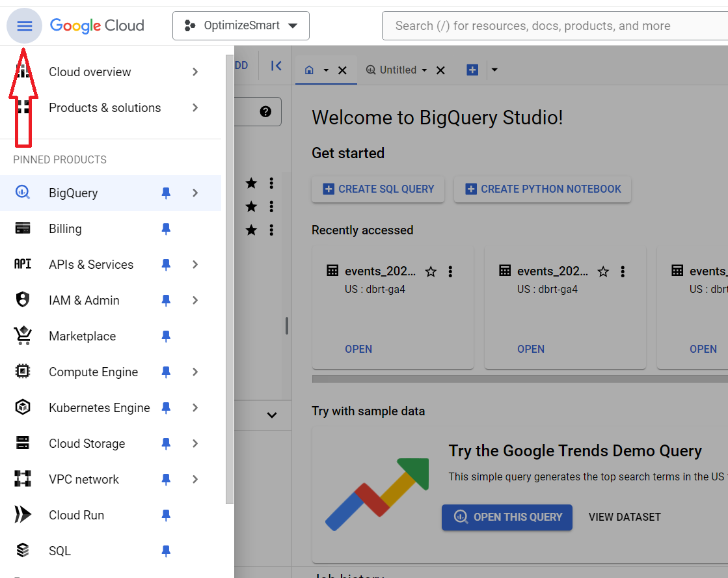Star the events_202 table in Recently accessed
This screenshot has height=578, width=728.
pos(431,271)
